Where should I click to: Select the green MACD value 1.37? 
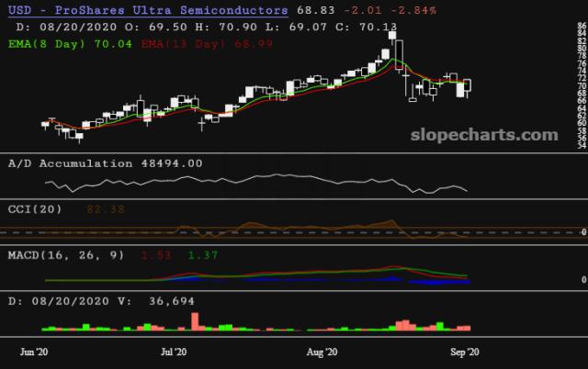(x=203, y=255)
